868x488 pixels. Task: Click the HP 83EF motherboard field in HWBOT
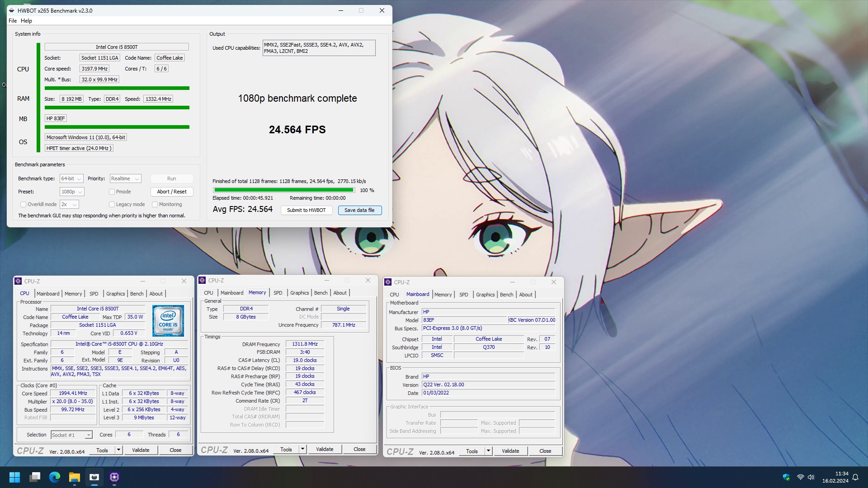56,118
